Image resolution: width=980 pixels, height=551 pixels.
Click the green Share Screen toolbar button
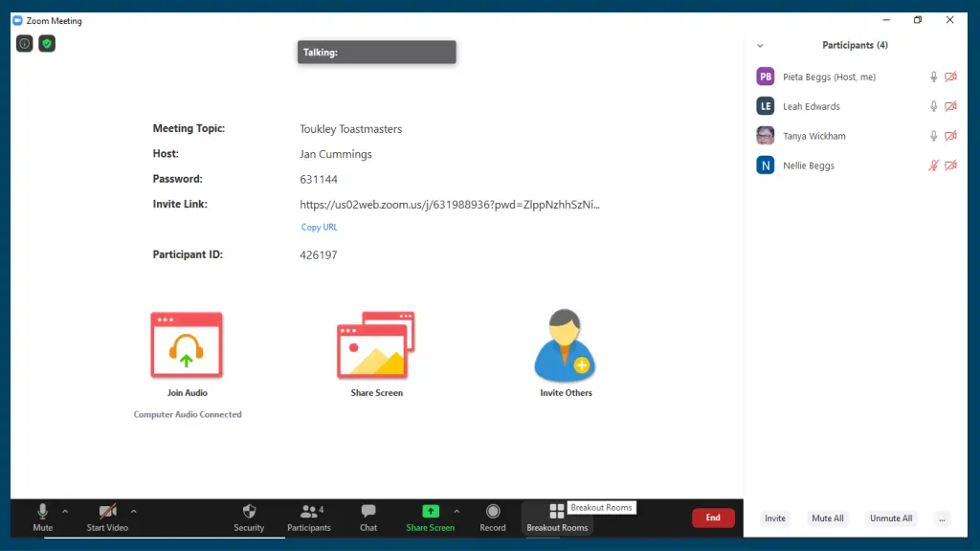point(430,518)
